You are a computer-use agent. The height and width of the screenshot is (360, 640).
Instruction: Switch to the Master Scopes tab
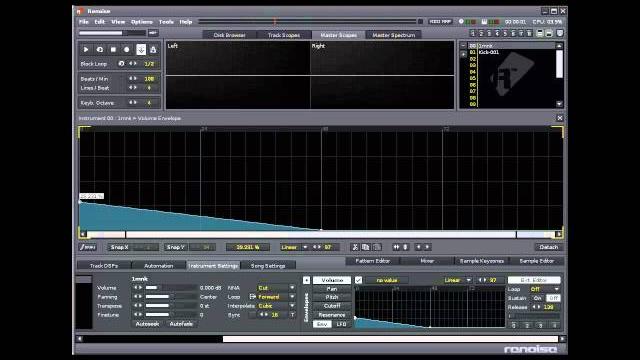338,35
